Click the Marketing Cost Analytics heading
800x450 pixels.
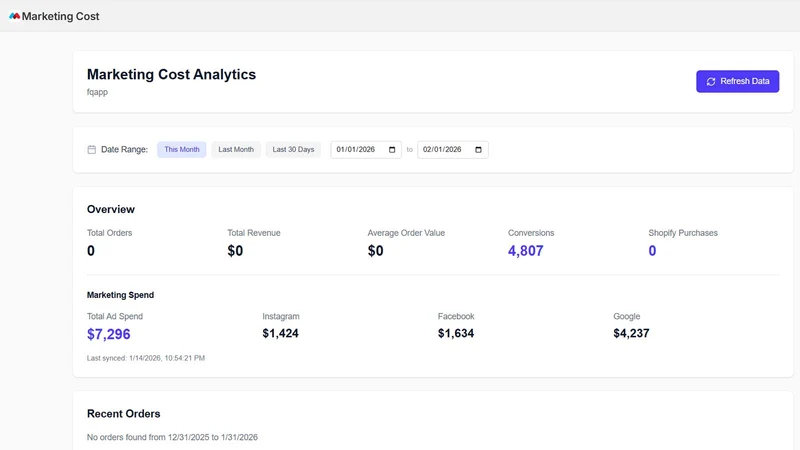click(171, 74)
